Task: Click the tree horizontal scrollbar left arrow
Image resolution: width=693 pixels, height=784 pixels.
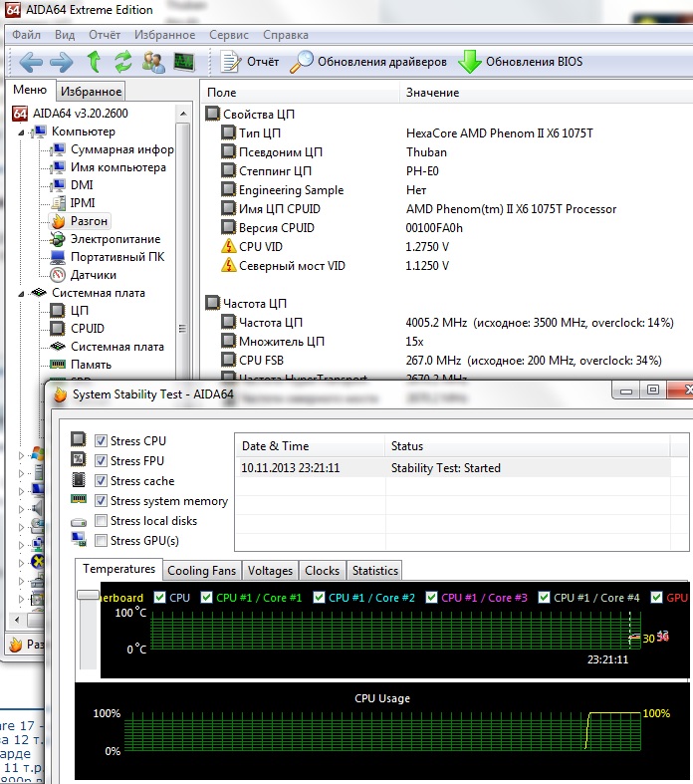Action: click(x=18, y=620)
